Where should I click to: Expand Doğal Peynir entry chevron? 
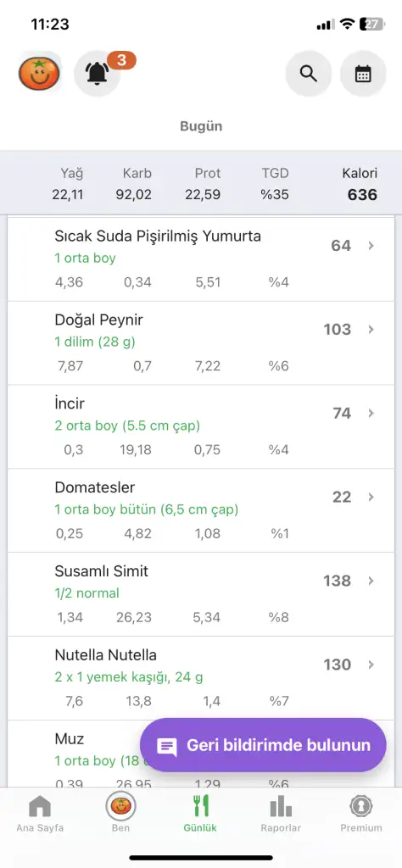[x=371, y=330]
